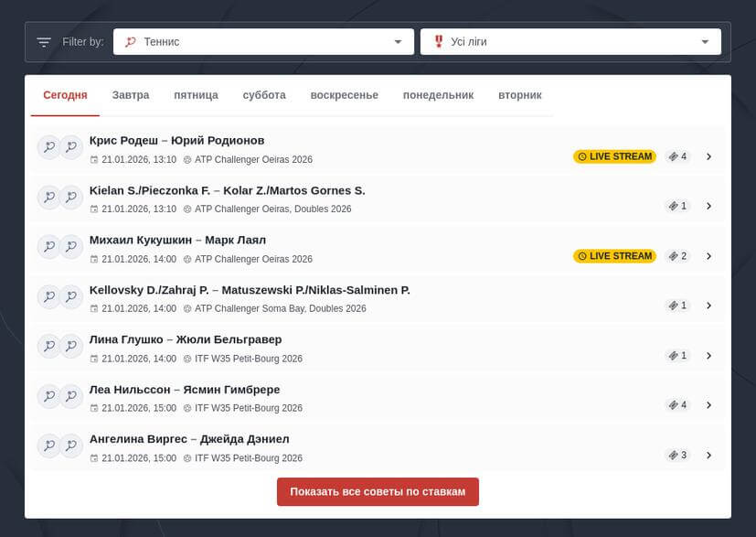Screen dimensions: 756x537
Task: Click Лина Глушко's player avatar icon
Action: [x=49, y=346]
